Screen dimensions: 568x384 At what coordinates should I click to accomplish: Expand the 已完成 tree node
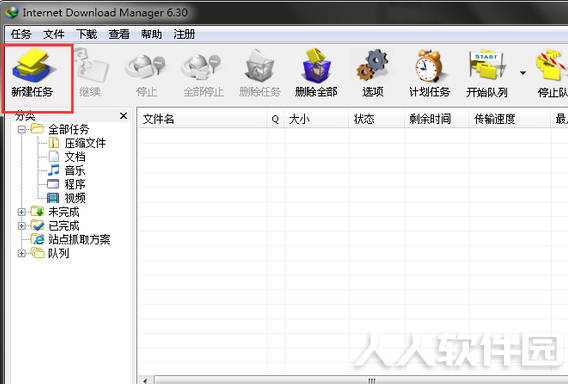pyautogui.click(x=22, y=226)
